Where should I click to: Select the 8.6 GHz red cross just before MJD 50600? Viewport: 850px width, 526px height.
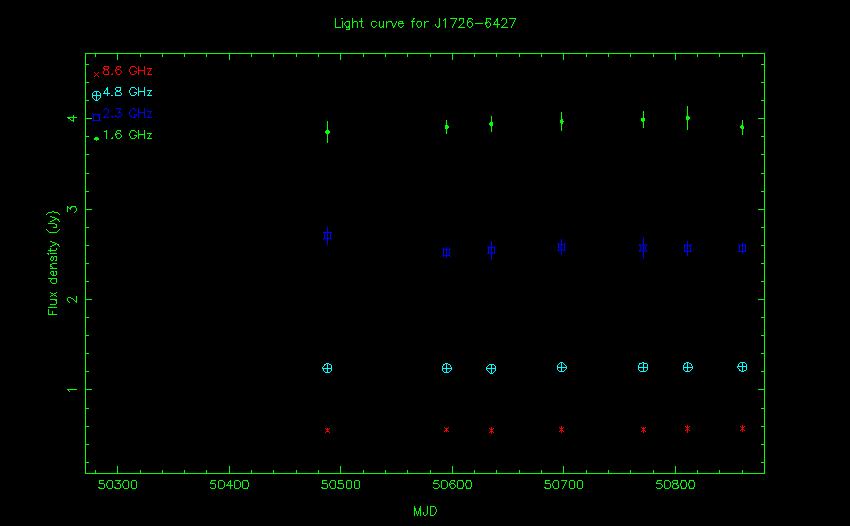(447, 430)
